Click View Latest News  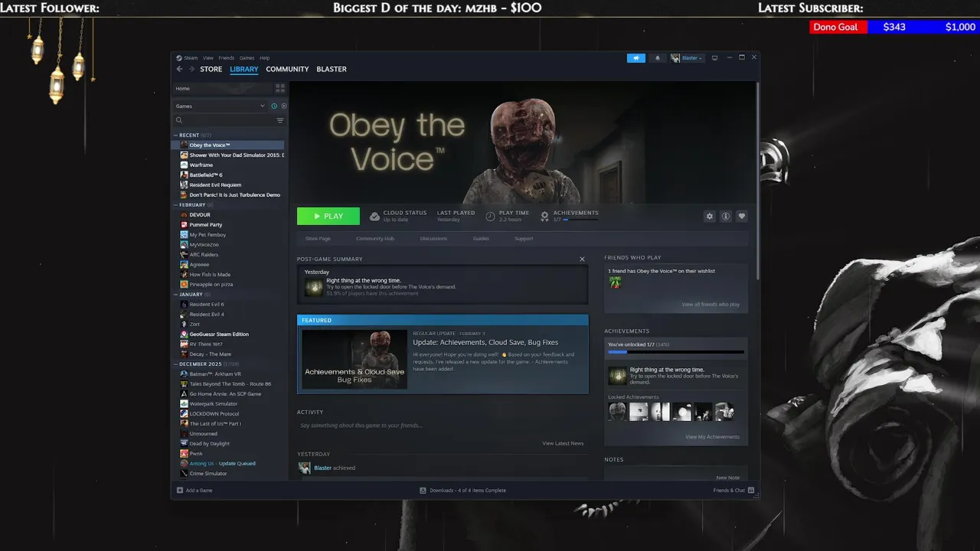point(563,443)
